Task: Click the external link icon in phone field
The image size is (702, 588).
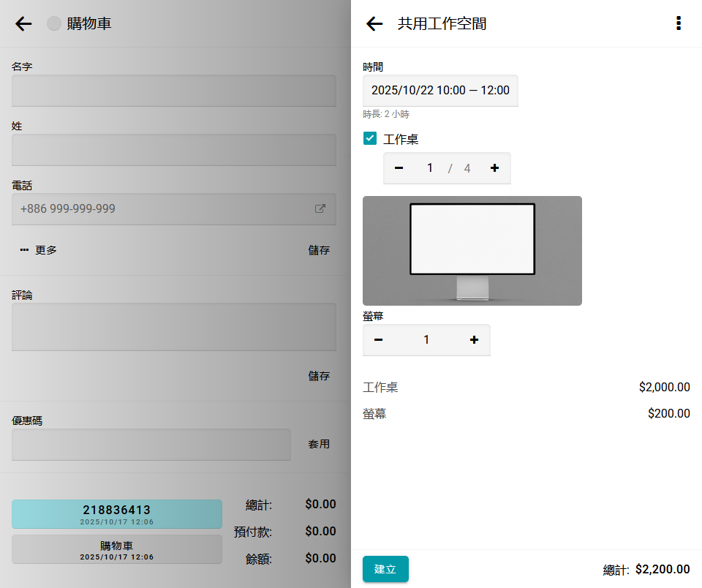Action: point(320,208)
